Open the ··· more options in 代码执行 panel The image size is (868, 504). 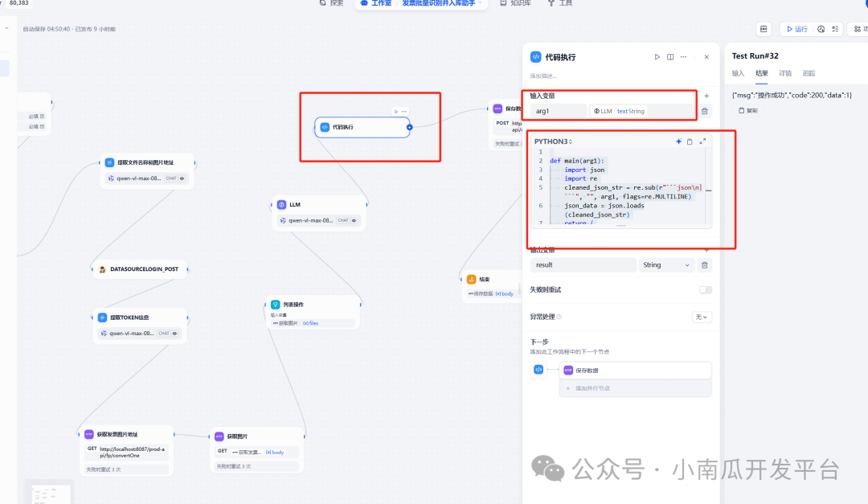click(x=683, y=57)
